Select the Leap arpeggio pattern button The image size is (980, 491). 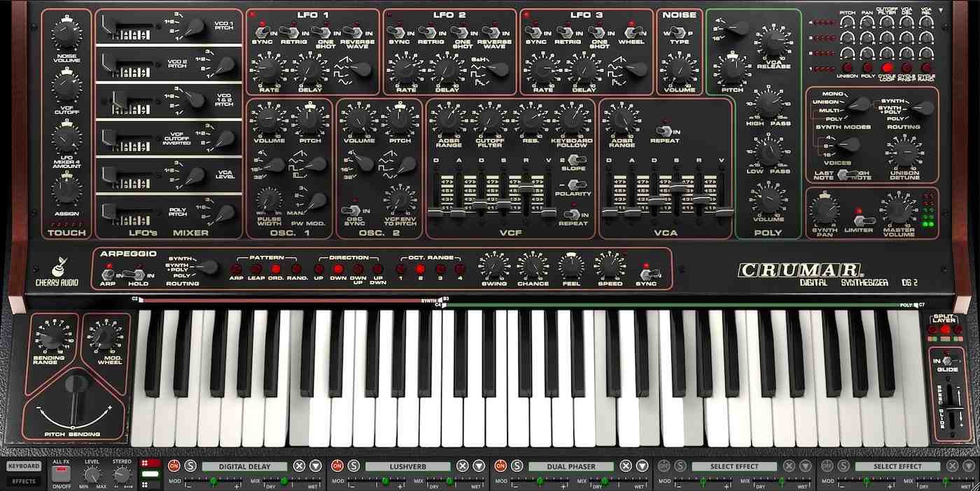tap(255, 269)
